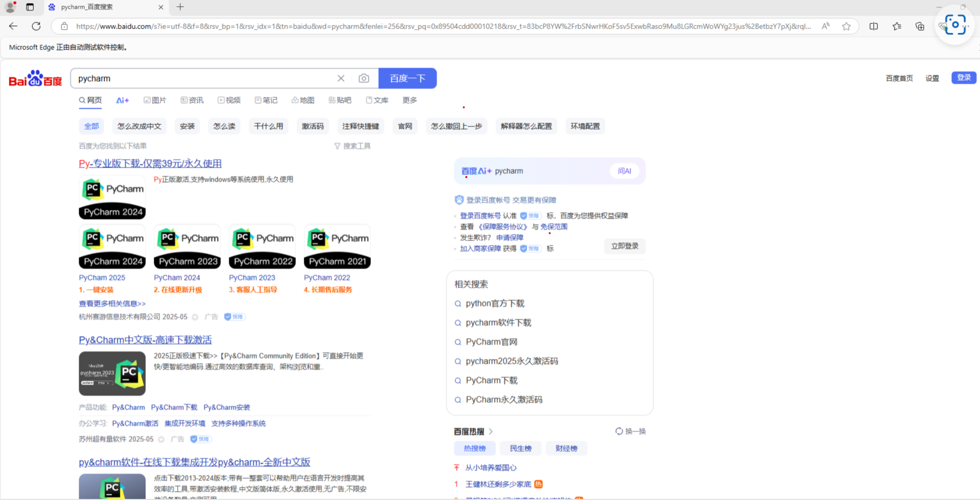
Task: Click the 问AI button
Action: [x=624, y=171]
